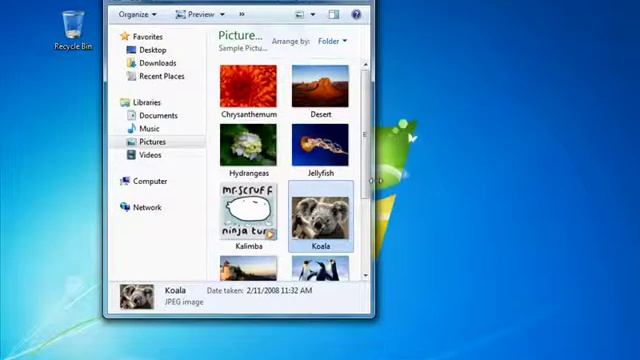640x360 pixels.
Task: Click the Hydrangeas file name
Action: [x=249, y=173]
